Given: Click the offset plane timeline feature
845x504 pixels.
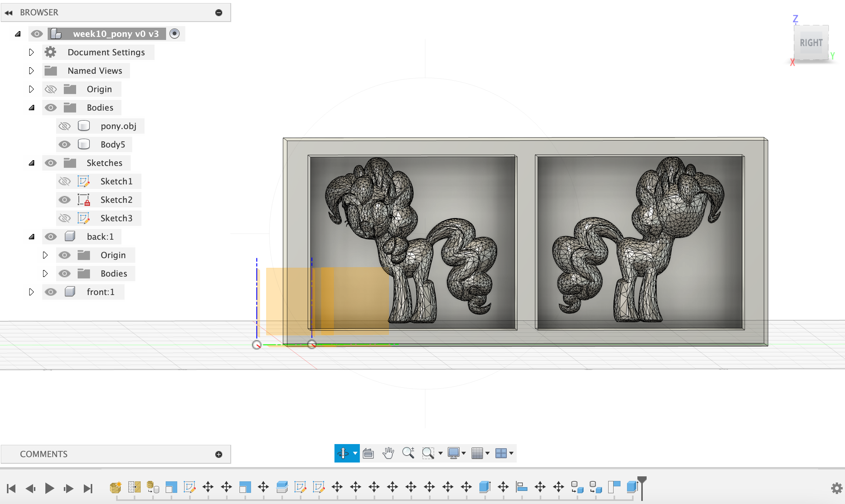Looking at the screenshot, I should tap(282, 487).
